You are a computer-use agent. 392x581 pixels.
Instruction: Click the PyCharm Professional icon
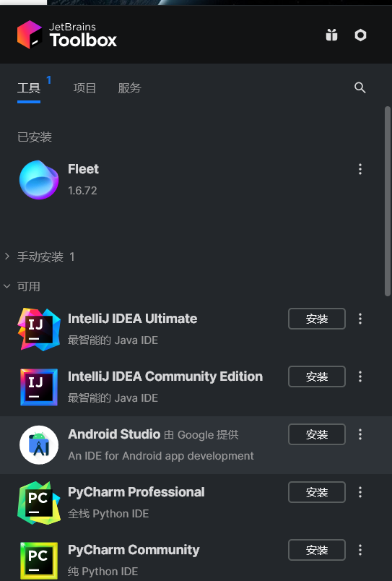click(x=39, y=502)
